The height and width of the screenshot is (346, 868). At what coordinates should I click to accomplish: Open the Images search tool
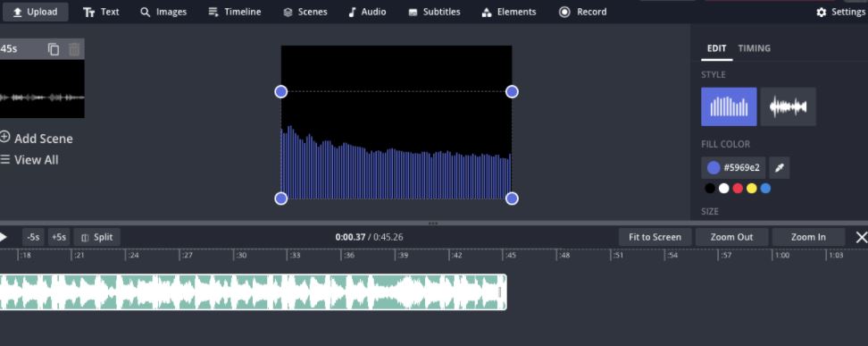pos(163,12)
